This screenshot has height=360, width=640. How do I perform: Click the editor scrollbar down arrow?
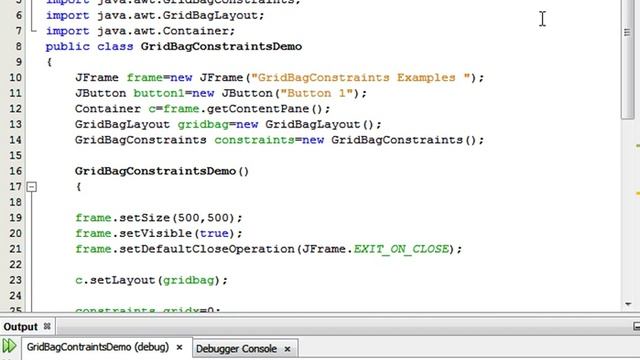(x=628, y=304)
